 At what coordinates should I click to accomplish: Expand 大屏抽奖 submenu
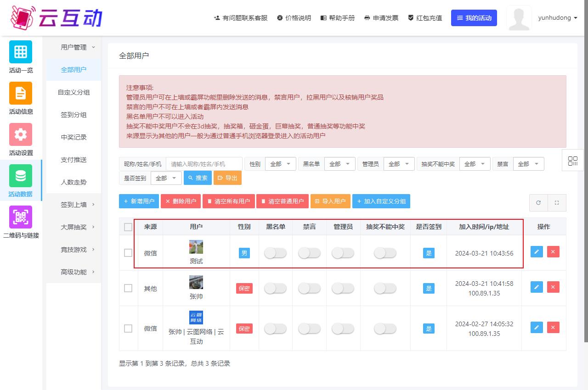click(73, 227)
